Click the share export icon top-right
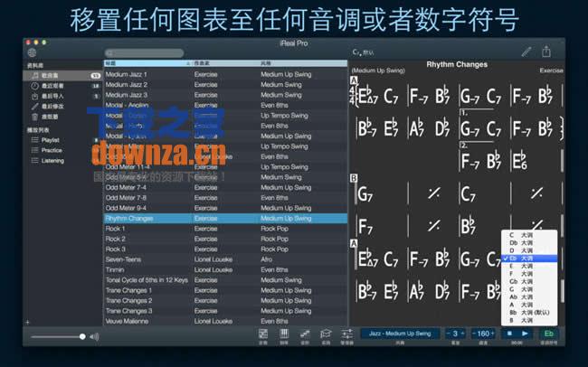588x367 pixels. point(546,51)
